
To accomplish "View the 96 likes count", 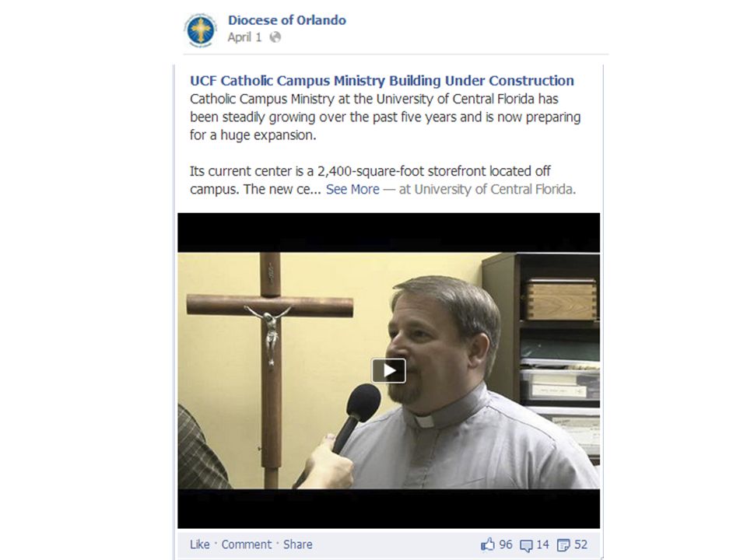I will tap(506, 544).
